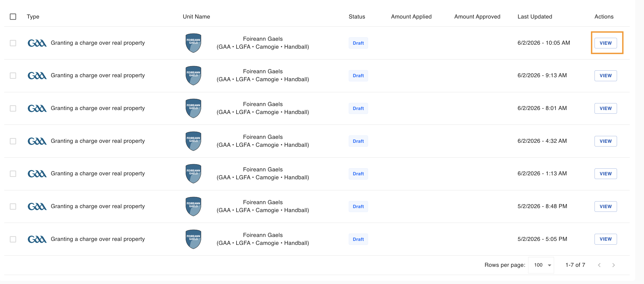
Task: Click the Last Updated column header
Action: (x=535, y=17)
